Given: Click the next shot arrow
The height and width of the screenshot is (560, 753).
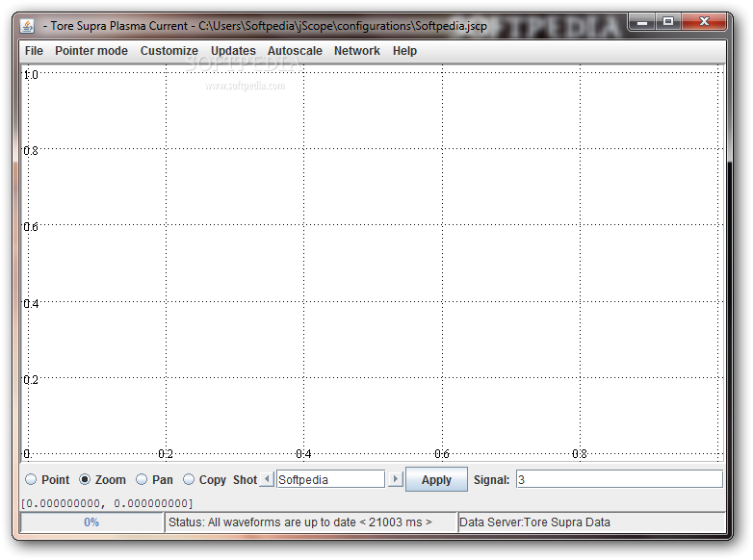Looking at the screenshot, I should (x=395, y=479).
